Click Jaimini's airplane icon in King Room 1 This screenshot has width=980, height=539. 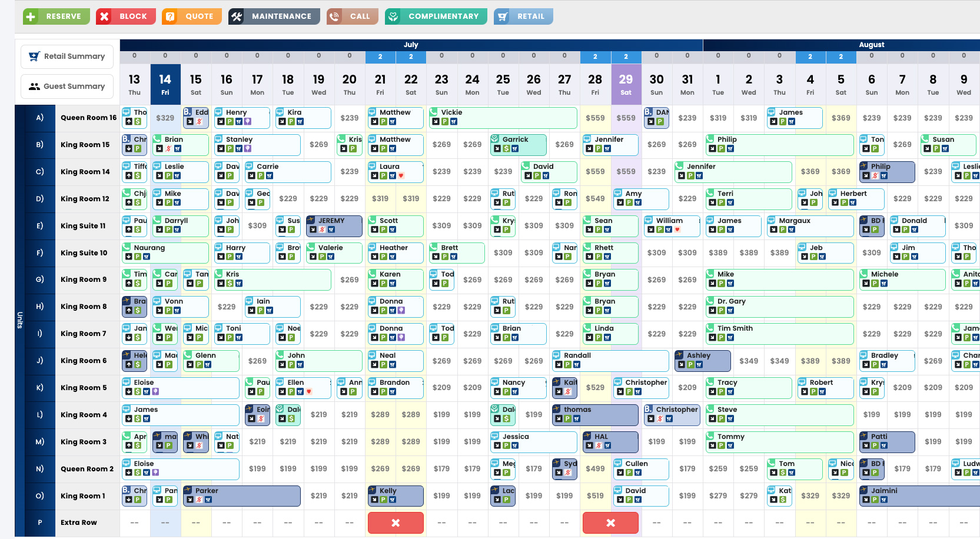[x=863, y=490]
